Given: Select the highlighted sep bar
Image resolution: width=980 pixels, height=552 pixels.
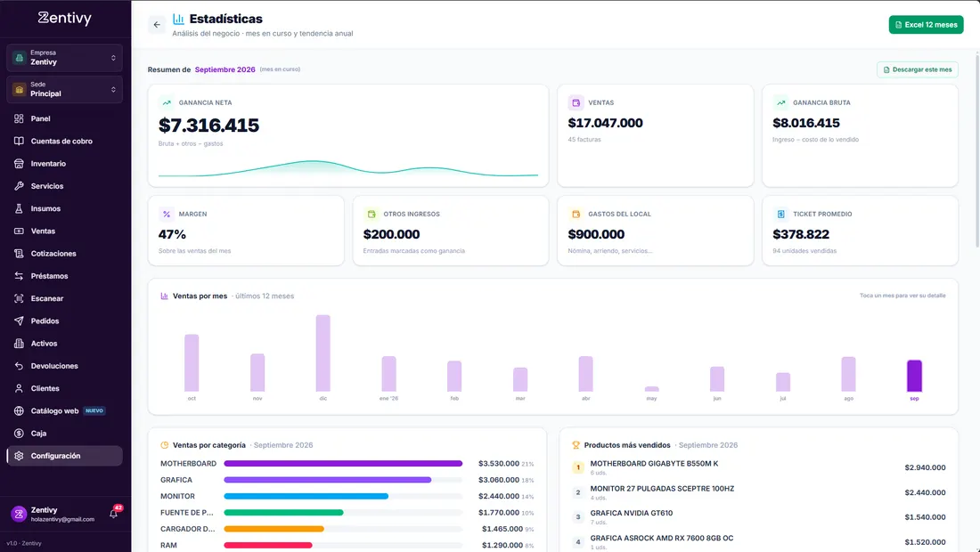Looking at the screenshot, I should click(914, 376).
